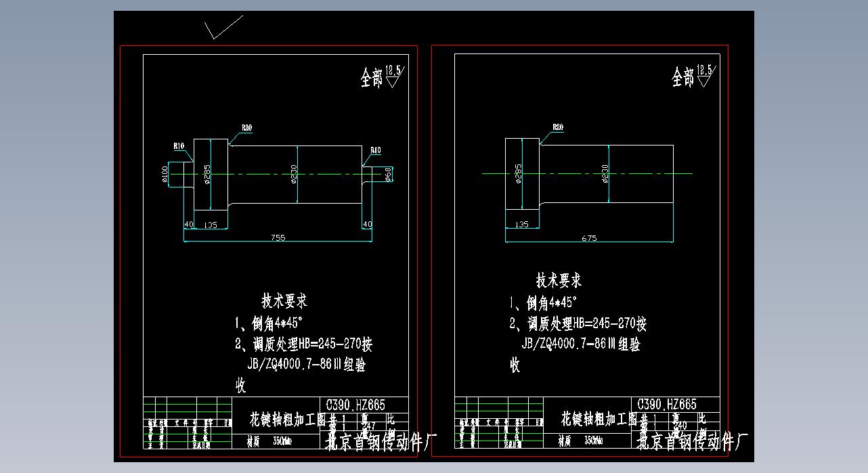Click the 675 overall length dimension
The height and width of the screenshot is (473, 868).
[x=589, y=238]
